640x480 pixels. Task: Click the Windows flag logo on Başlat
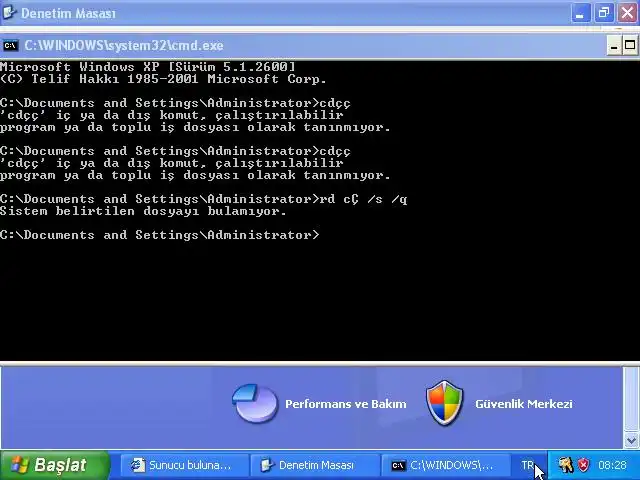click(19, 465)
